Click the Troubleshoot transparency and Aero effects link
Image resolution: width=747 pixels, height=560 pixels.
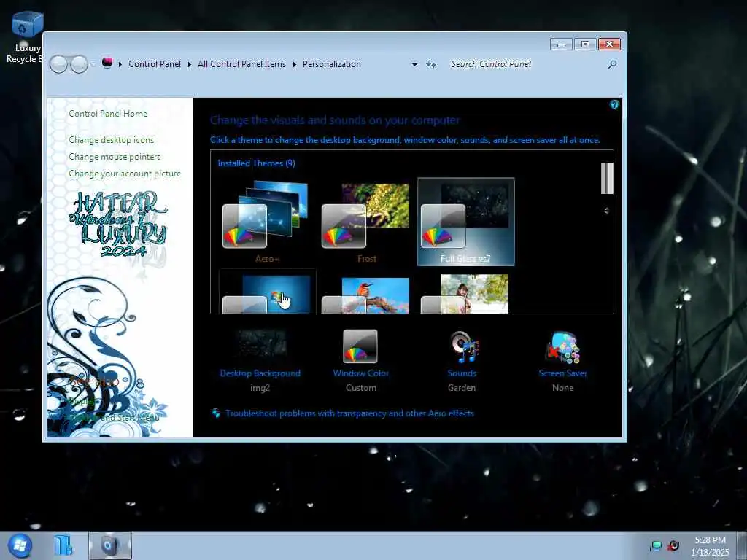coord(349,413)
